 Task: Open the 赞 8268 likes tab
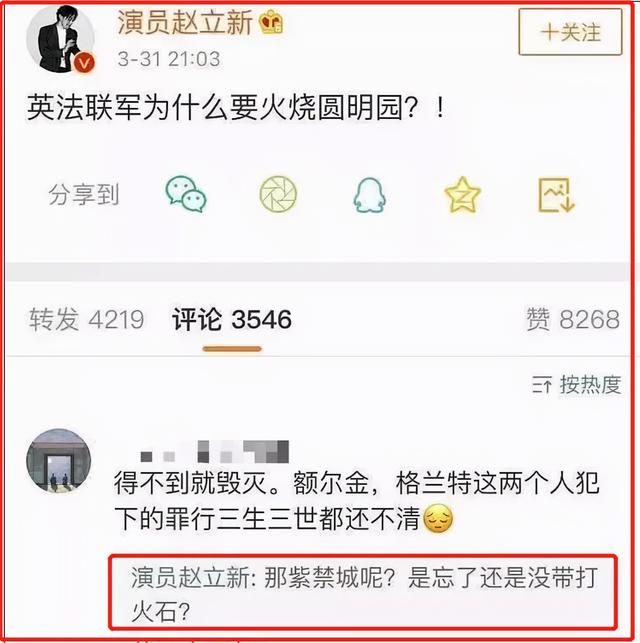pyautogui.click(x=572, y=319)
